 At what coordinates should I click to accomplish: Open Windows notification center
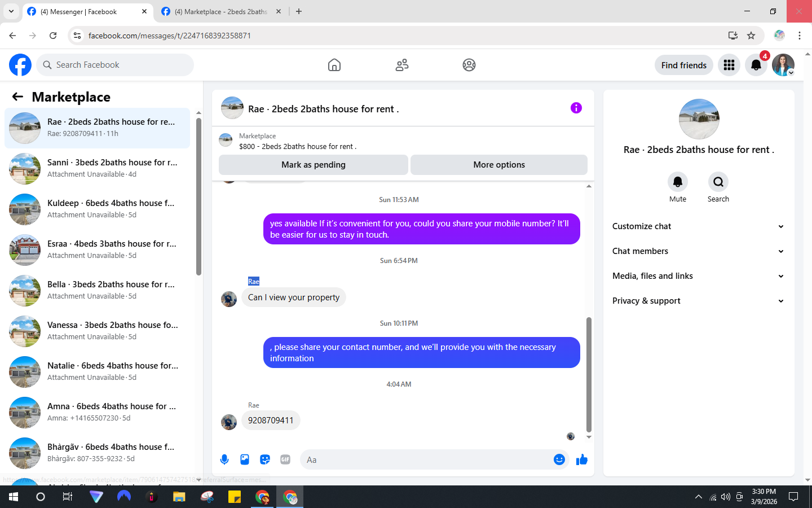click(x=793, y=497)
